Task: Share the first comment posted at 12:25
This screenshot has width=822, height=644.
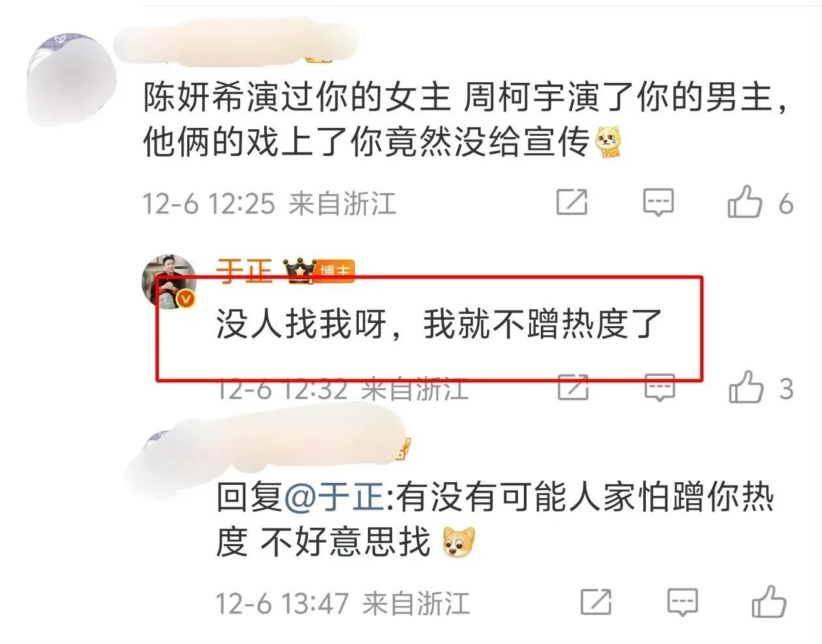Action: click(571, 202)
